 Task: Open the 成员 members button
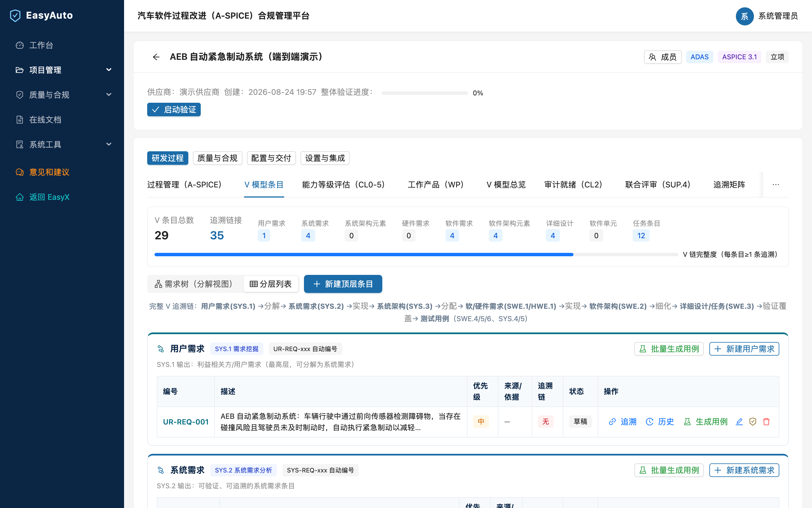[663, 57]
